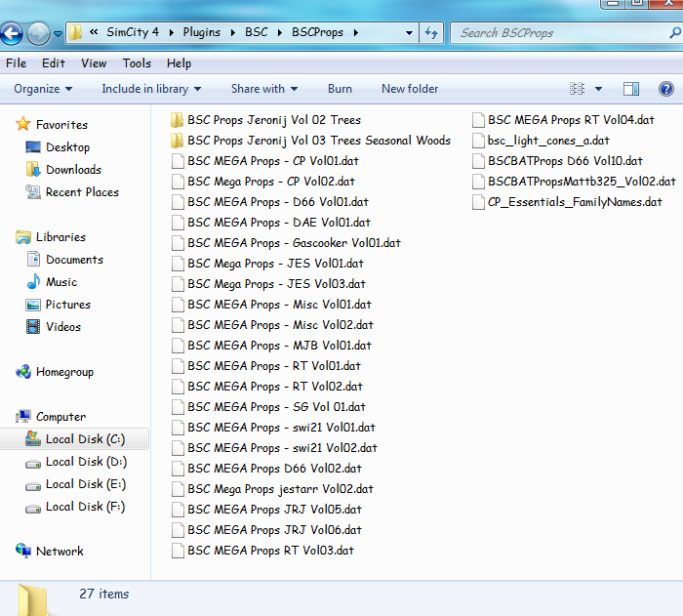Select file BSC MEGA Props RT Vol04.dat
Image resolution: width=683 pixels, height=616 pixels.
571,120
